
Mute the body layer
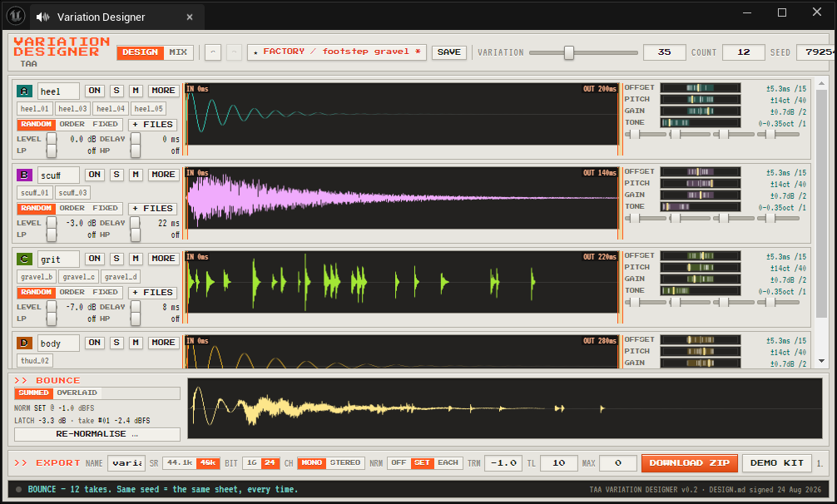[x=136, y=343]
